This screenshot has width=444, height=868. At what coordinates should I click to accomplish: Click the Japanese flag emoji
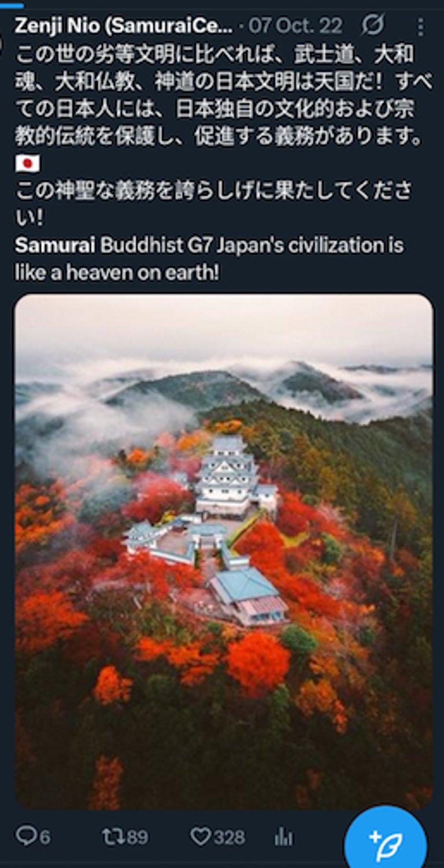pyautogui.click(x=28, y=163)
